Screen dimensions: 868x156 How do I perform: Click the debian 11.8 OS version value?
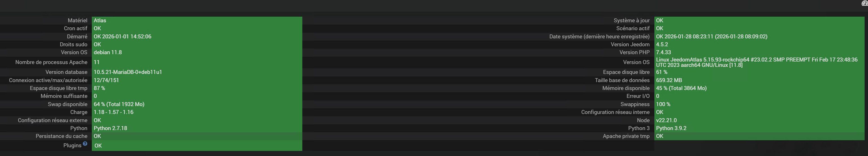pos(108,52)
